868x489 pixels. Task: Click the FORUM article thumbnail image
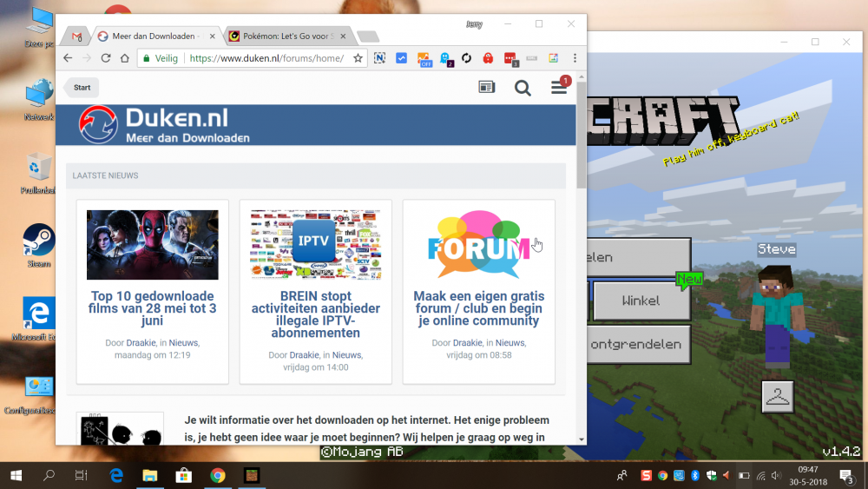[478, 244]
